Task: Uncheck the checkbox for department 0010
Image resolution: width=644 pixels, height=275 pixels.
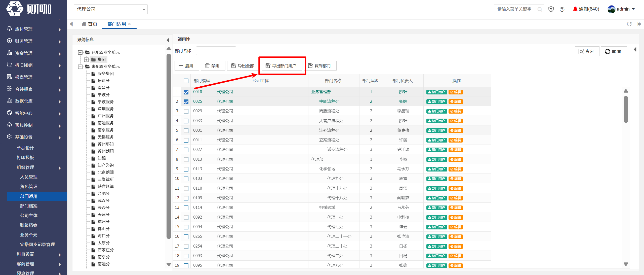Action: click(x=186, y=92)
